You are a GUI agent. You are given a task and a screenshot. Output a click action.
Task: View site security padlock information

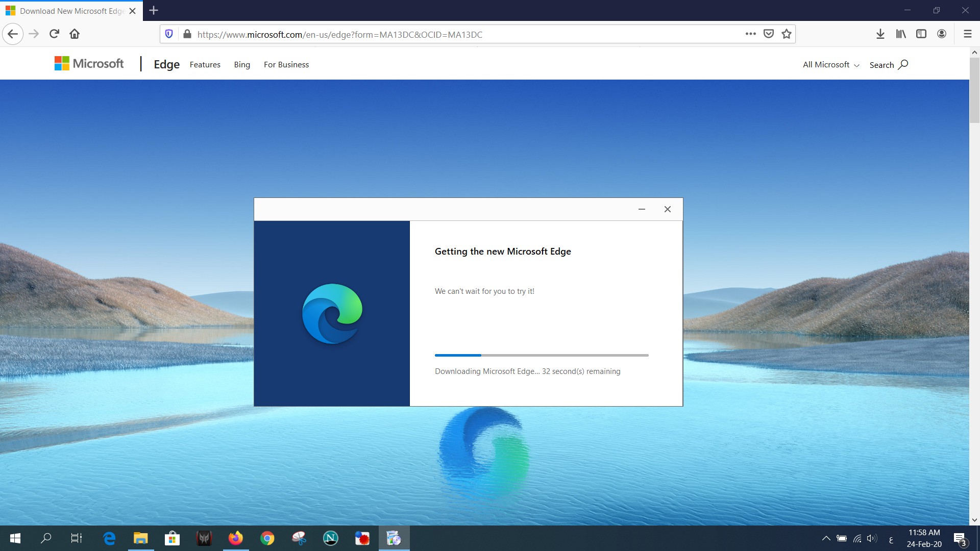tap(187, 34)
